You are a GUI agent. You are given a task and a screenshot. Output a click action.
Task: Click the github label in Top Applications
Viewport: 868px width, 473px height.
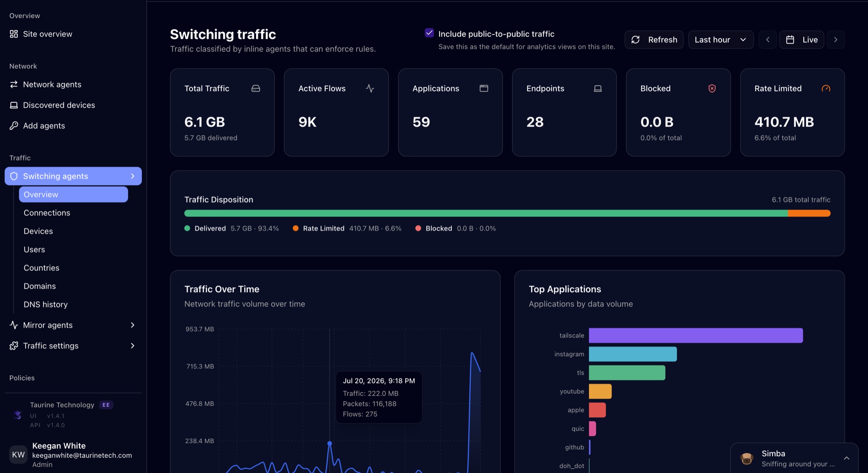(574, 447)
